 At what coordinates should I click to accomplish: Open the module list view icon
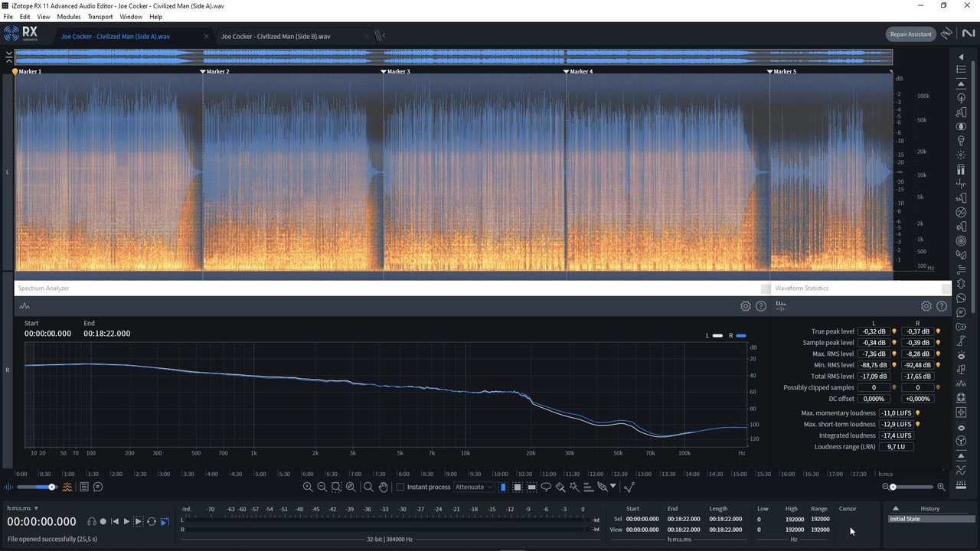pos(961,70)
